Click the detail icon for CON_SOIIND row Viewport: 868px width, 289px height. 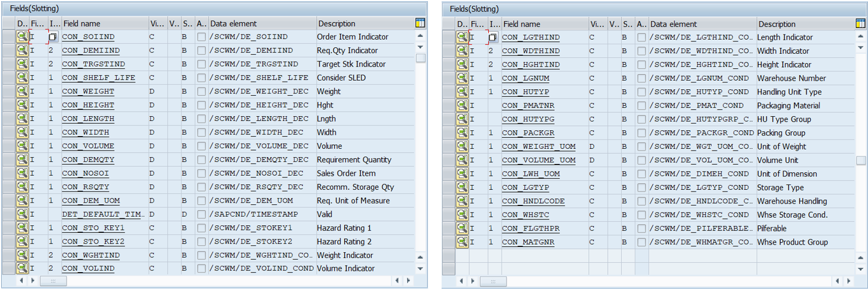(22, 37)
